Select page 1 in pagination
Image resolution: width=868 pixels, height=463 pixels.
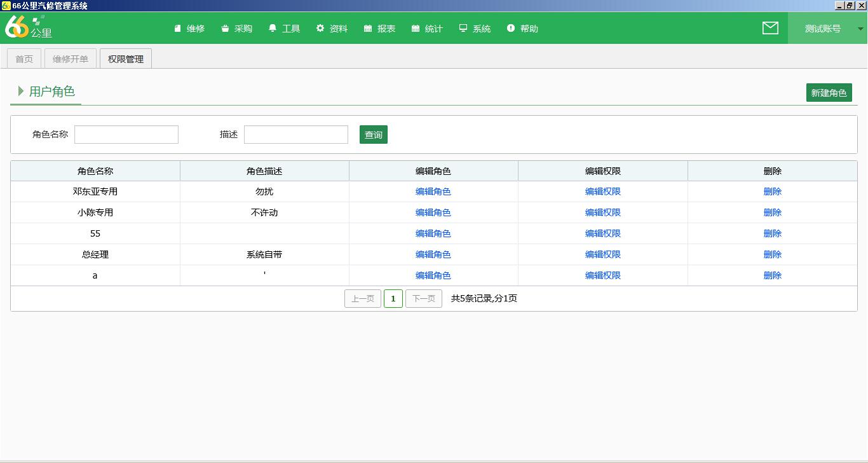tap(393, 299)
